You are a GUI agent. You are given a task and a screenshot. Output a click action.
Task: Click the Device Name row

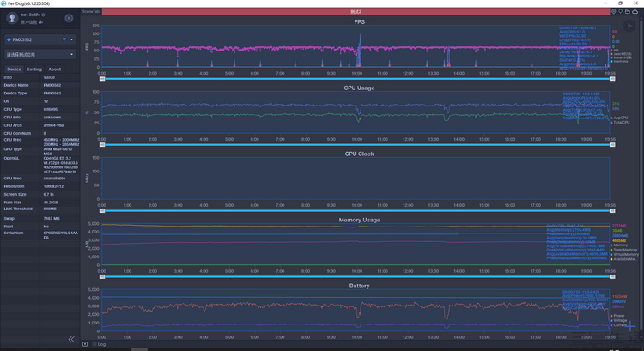pos(40,85)
